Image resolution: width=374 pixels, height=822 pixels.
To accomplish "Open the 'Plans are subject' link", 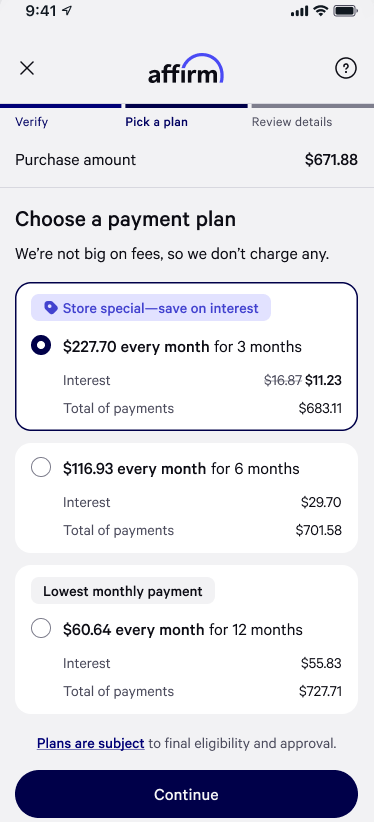I will (91, 743).
